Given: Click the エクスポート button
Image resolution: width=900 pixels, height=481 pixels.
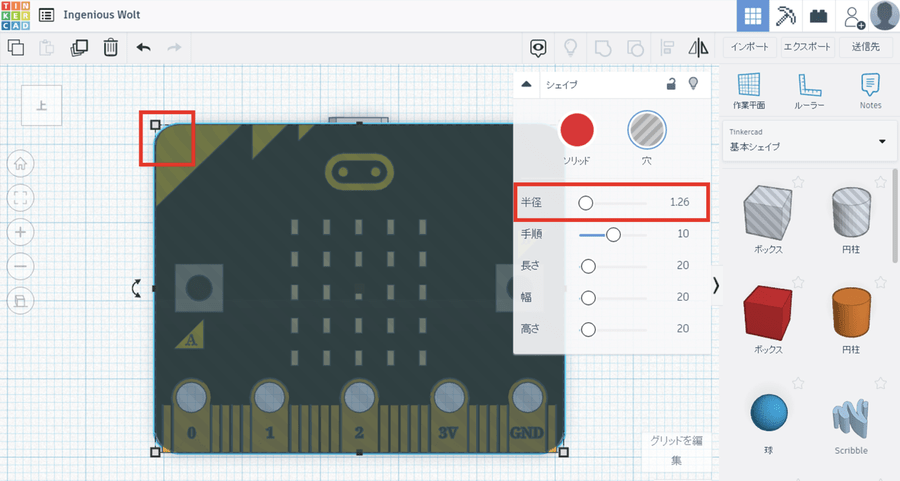Looking at the screenshot, I should coord(807,47).
